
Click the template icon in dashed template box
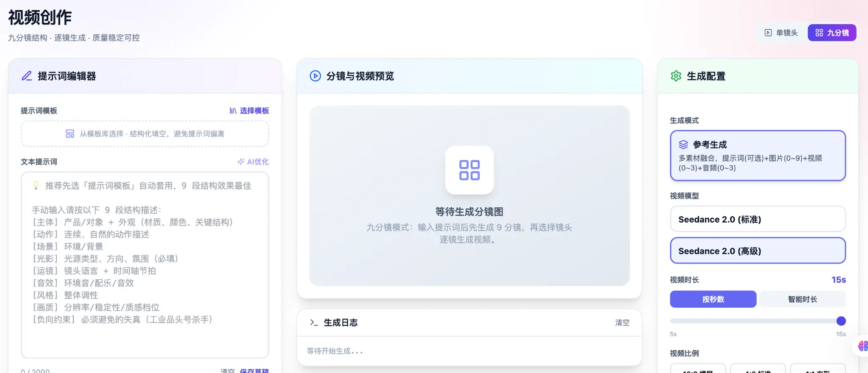click(70, 134)
